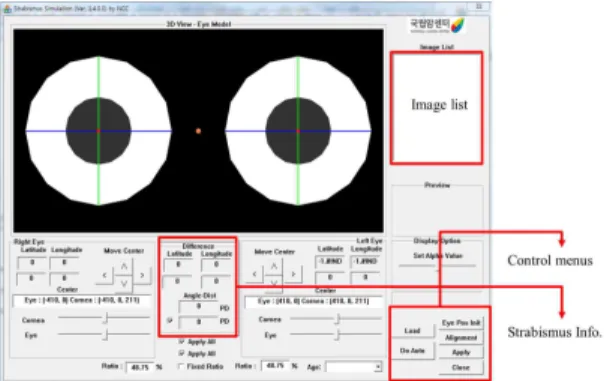Viewport: 604px width, 381px height.
Task: Click the Difference lower Latitude field
Action: pos(178,282)
